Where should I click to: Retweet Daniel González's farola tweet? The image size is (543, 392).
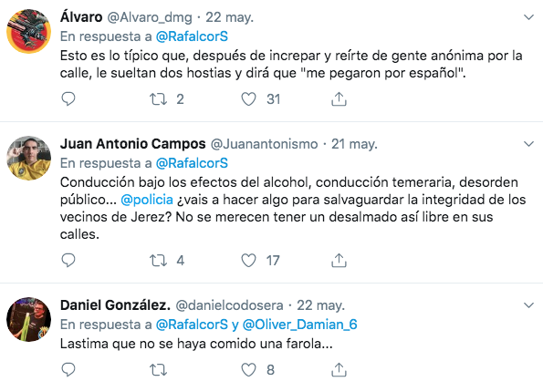(158, 370)
